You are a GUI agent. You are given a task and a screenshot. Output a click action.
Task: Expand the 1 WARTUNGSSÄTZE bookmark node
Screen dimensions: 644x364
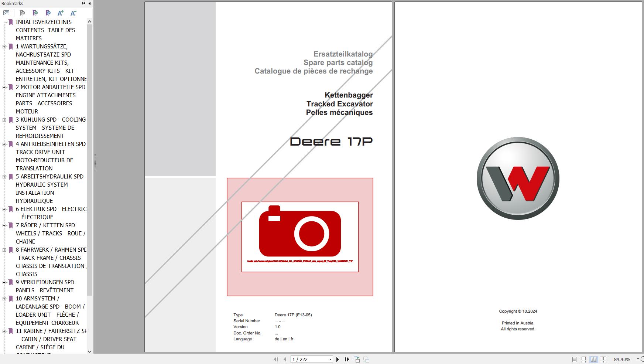click(x=4, y=47)
